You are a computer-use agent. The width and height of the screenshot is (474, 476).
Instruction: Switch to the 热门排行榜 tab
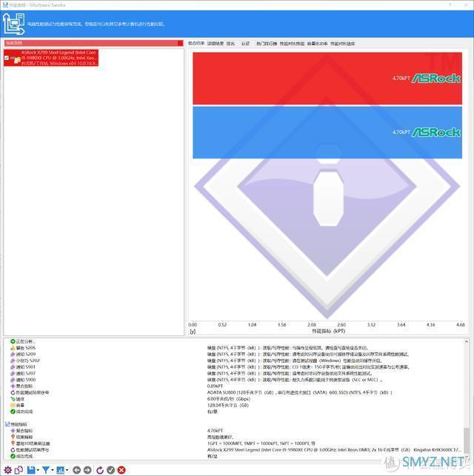click(267, 44)
